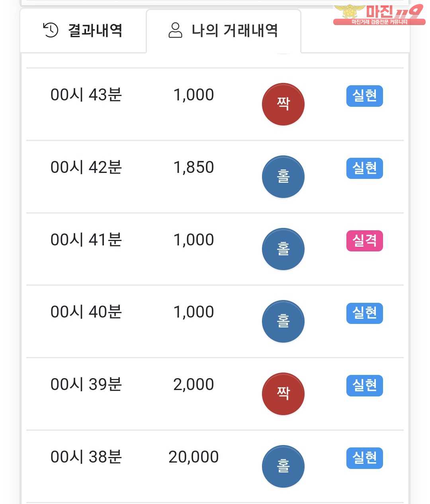Click the history clock icon
430x504 pixels.
[51, 30]
